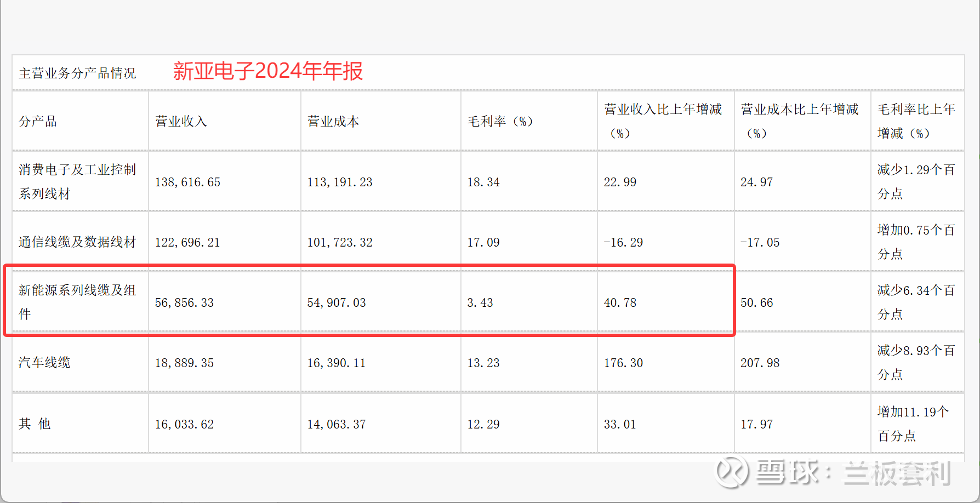Click revenue change value 33.01
This screenshot has height=503, width=980.
coord(620,424)
